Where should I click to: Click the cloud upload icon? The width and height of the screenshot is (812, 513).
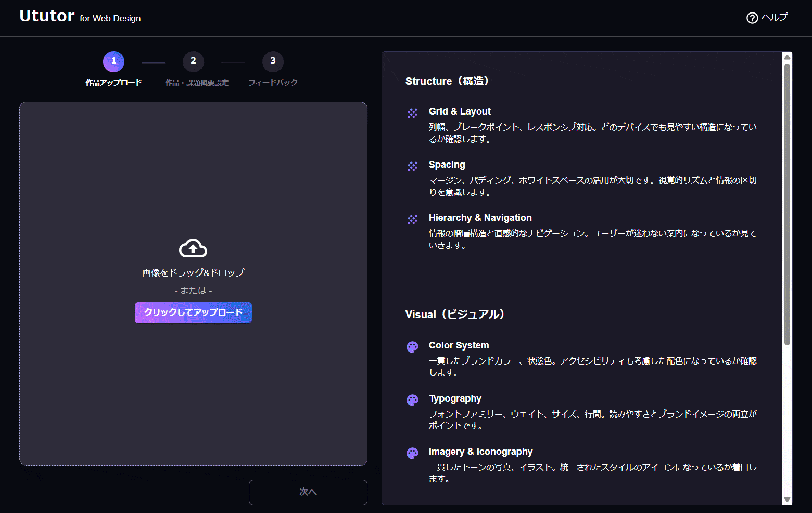(x=193, y=248)
